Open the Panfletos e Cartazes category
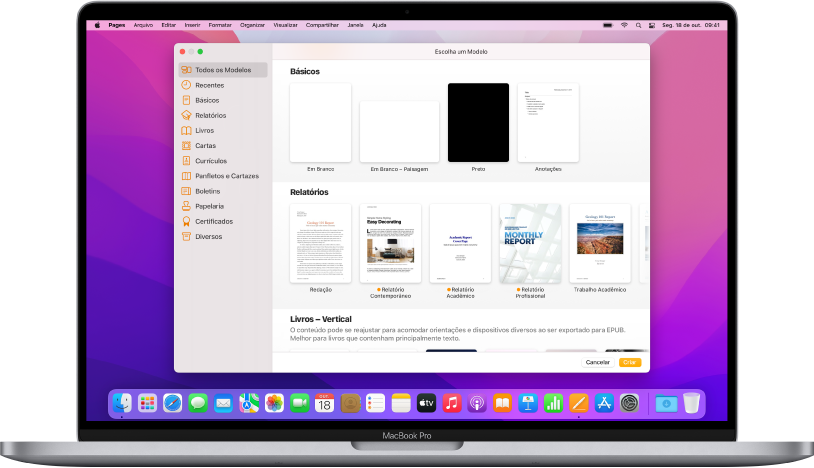 226,176
